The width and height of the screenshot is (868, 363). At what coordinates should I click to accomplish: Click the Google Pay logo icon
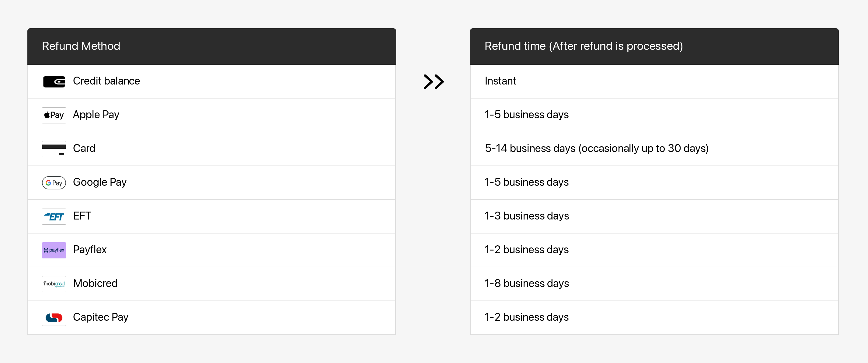coord(54,182)
